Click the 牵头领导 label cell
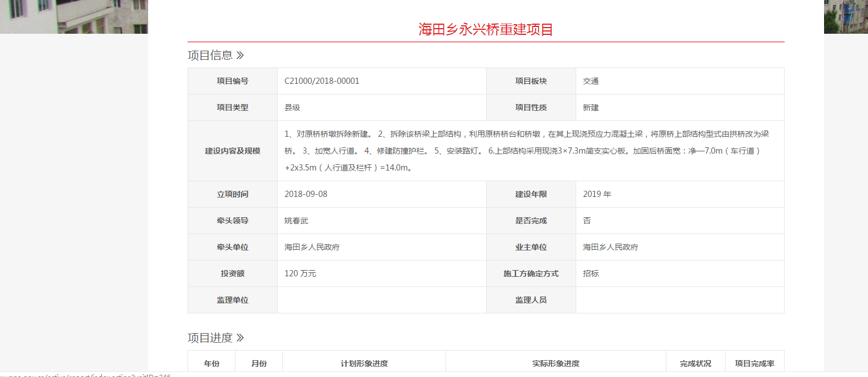The width and height of the screenshot is (868, 377). [233, 221]
